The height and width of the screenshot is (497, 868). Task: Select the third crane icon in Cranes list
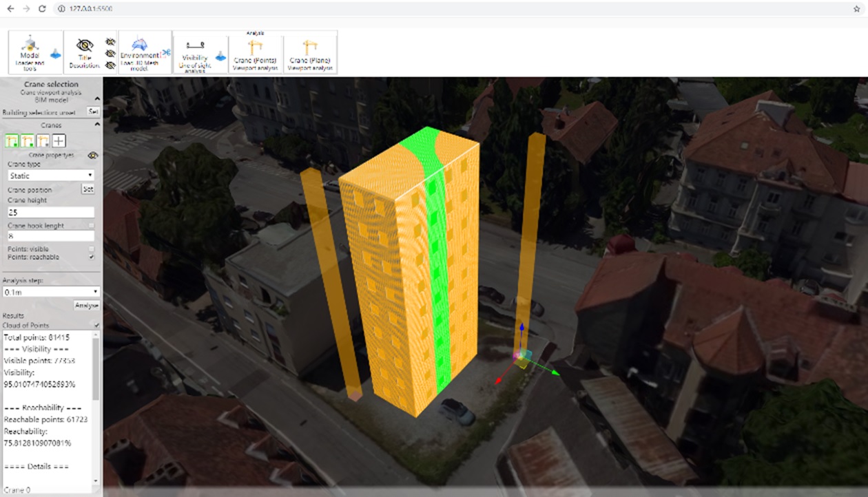point(43,140)
